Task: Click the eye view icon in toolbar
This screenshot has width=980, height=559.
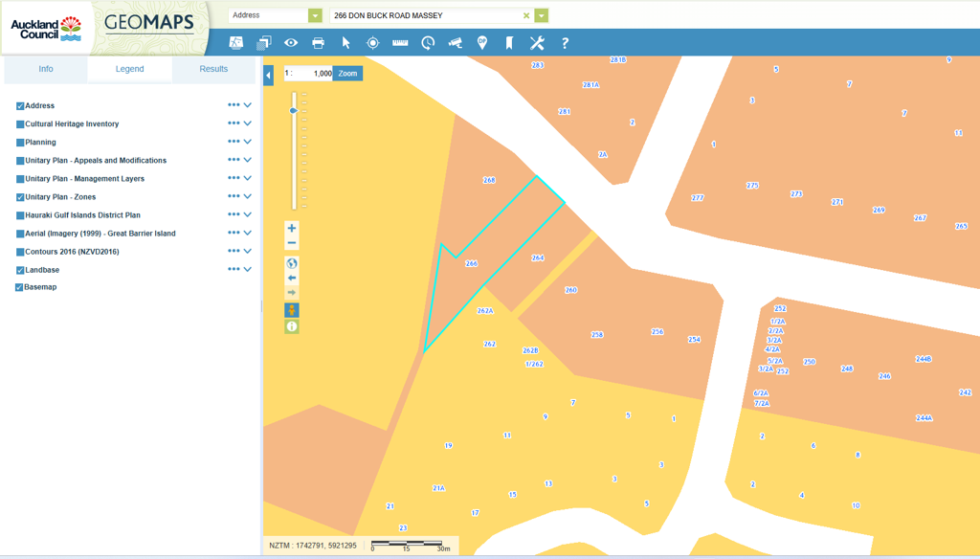Action: (291, 43)
